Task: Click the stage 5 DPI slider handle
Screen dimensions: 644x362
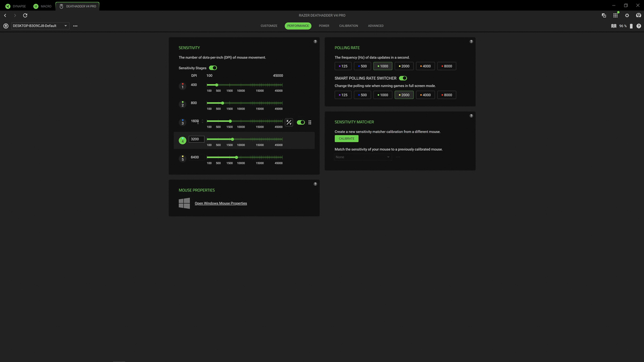Action: point(236,157)
